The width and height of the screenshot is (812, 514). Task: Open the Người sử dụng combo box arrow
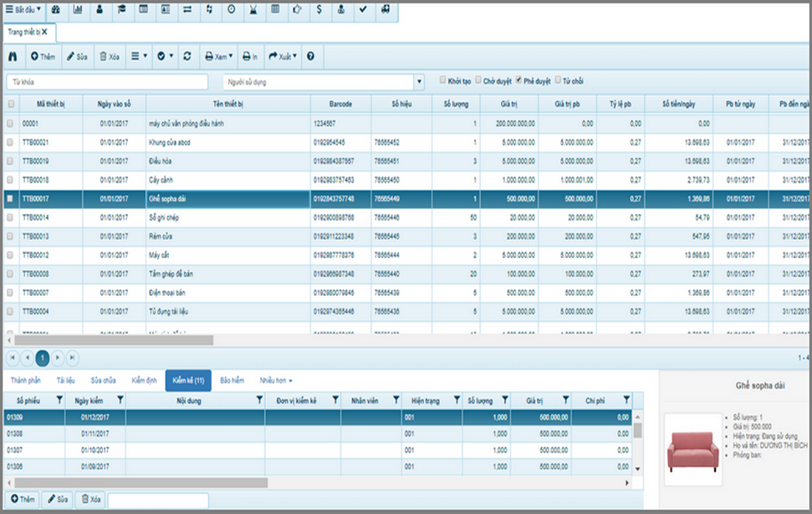(x=419, y=82)
